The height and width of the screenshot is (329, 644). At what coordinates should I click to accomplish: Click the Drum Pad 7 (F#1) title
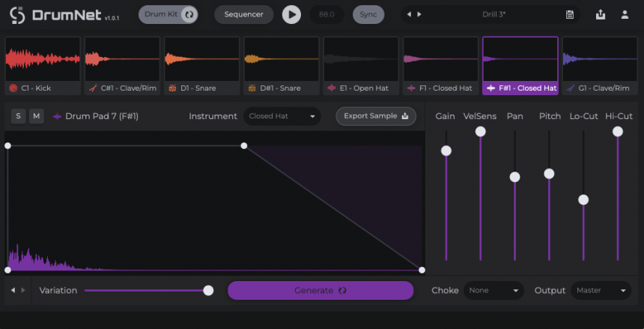[x=102, y=116]
